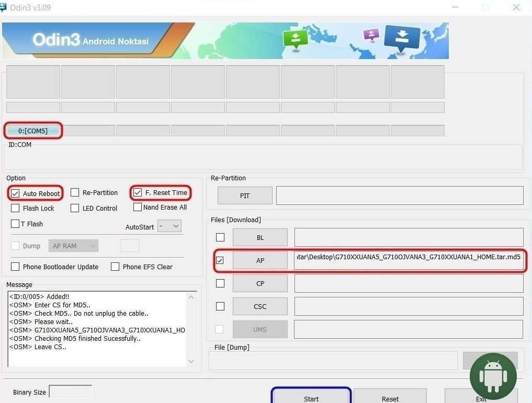Check Phone Bootloader Update
The image size is (532, 403).
tap(15, 267)
